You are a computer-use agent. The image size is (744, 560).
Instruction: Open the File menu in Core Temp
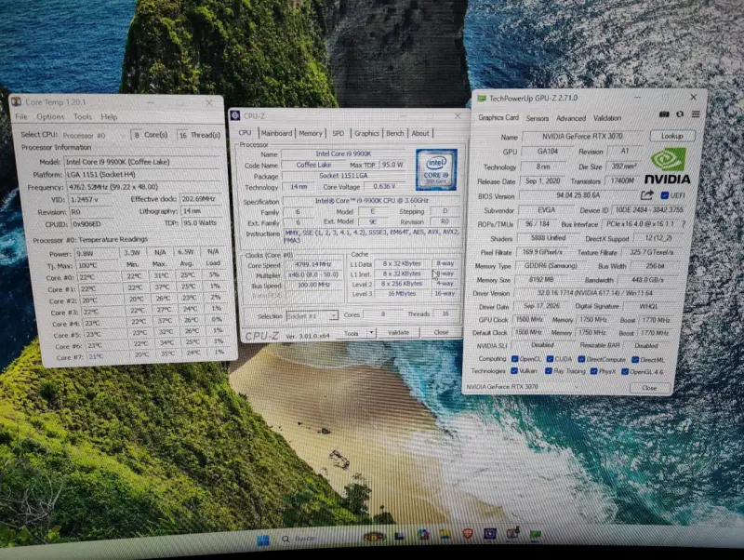(x=21, y=116)
